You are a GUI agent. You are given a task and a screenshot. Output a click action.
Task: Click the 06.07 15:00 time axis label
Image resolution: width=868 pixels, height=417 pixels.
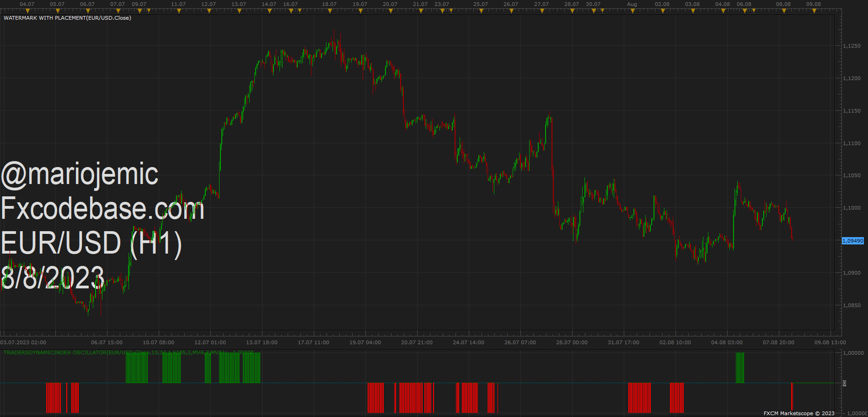(x=107, y=342)
